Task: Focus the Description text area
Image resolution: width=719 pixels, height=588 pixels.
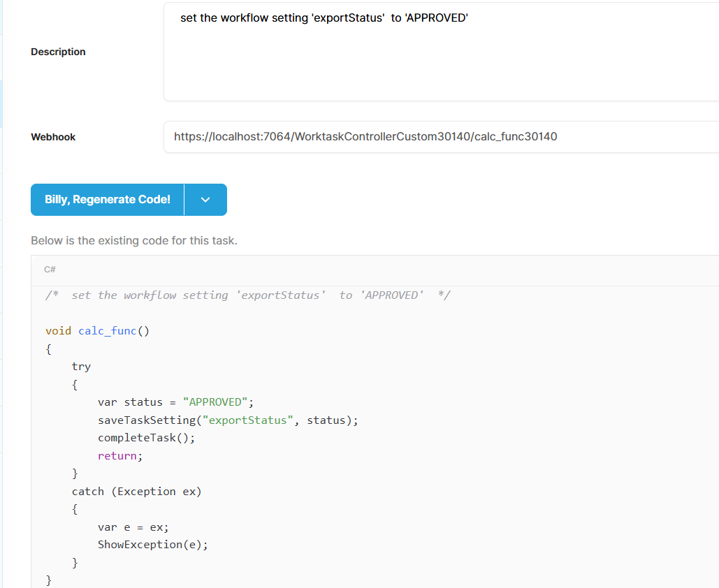Action: pos(441,52)
